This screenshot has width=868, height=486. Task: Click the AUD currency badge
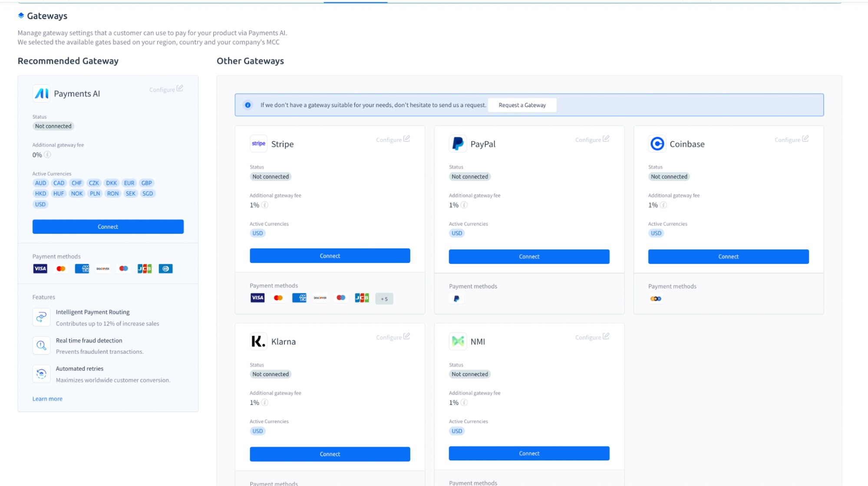pyautogui.click(x=40, y=183)
